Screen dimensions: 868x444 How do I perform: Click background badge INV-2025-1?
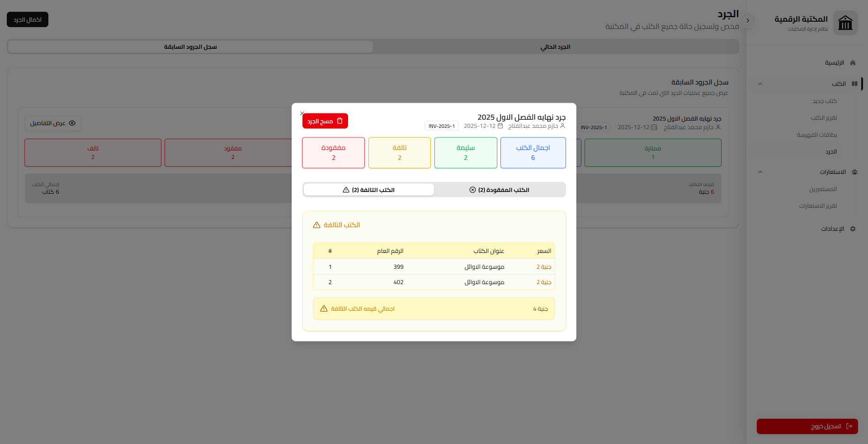coord(594,127)
